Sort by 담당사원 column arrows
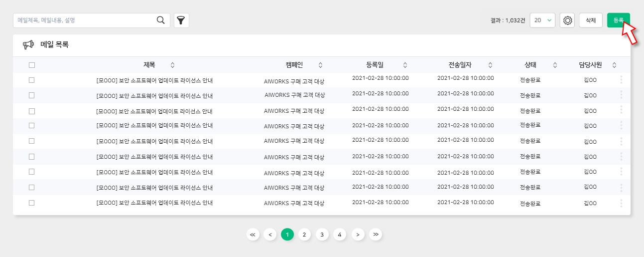The image size is (644, 257). (614, 65)
